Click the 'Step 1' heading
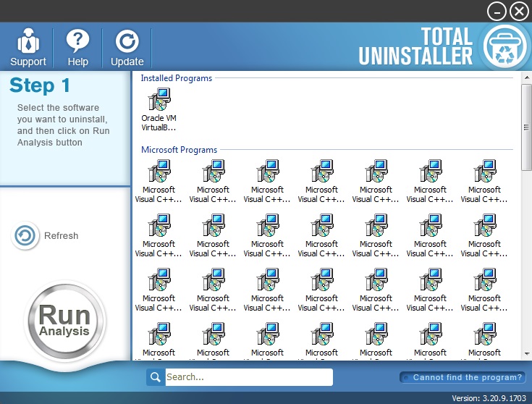Image resolution: width=532 pixels, height=404 pixels. point(40,85)
